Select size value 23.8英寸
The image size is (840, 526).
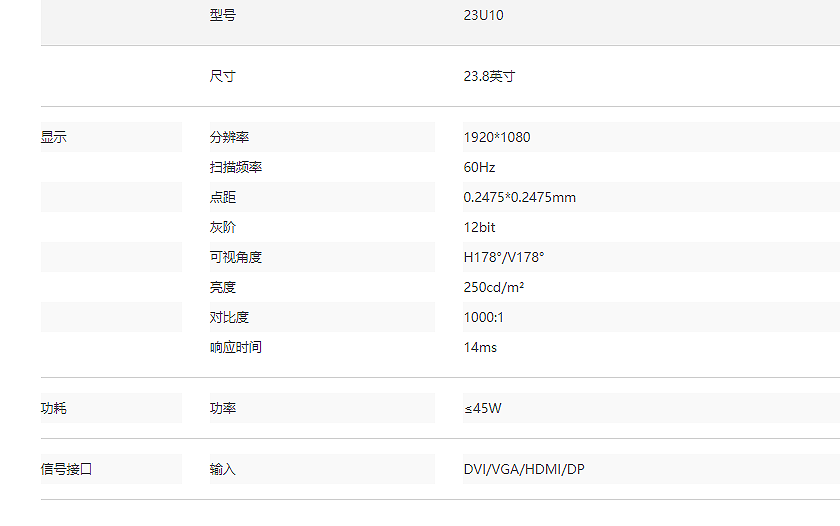[x=489, y=76]
